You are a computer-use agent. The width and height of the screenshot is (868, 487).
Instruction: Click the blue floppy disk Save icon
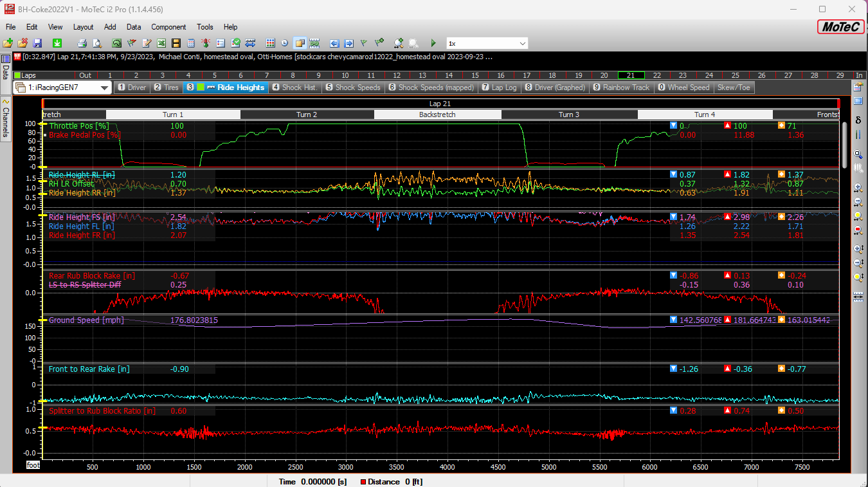37,43
